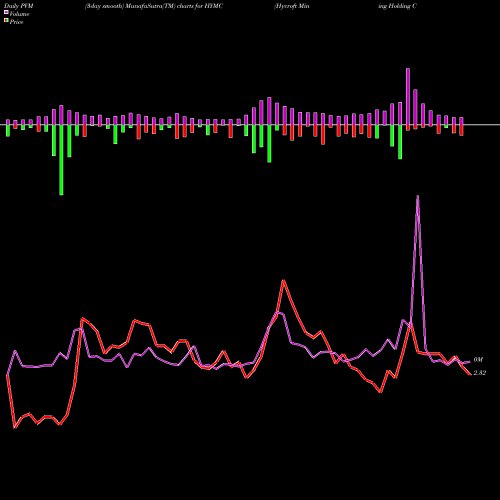Click the longest green downward bar
Viewport: 500px width, 500px height.
click(x=61, y=160)
